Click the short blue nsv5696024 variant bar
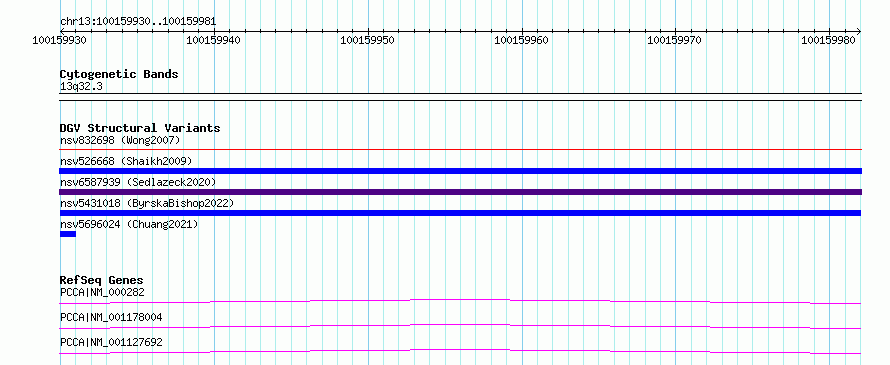 68,234
